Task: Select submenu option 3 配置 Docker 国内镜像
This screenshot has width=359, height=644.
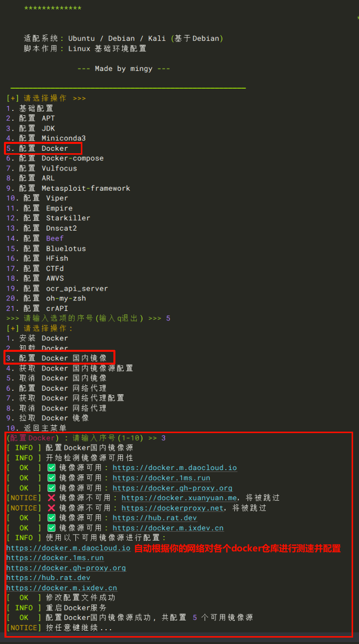Action: (59, 358)
